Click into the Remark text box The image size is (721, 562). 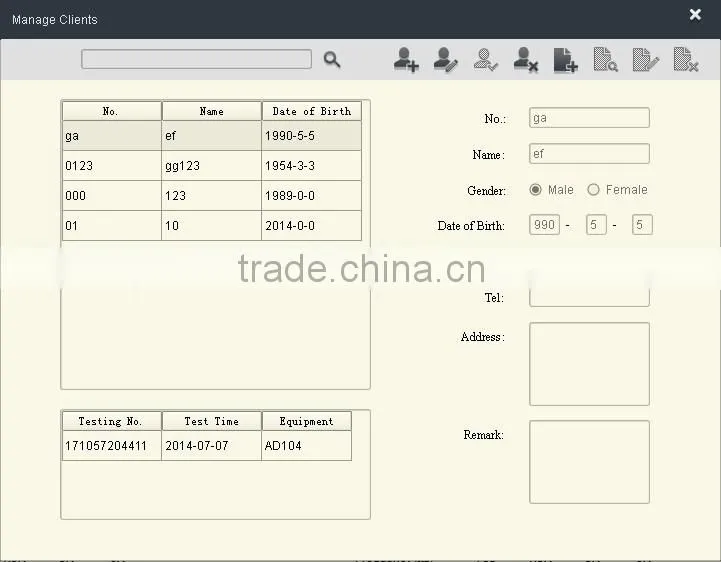pos(589,462)
